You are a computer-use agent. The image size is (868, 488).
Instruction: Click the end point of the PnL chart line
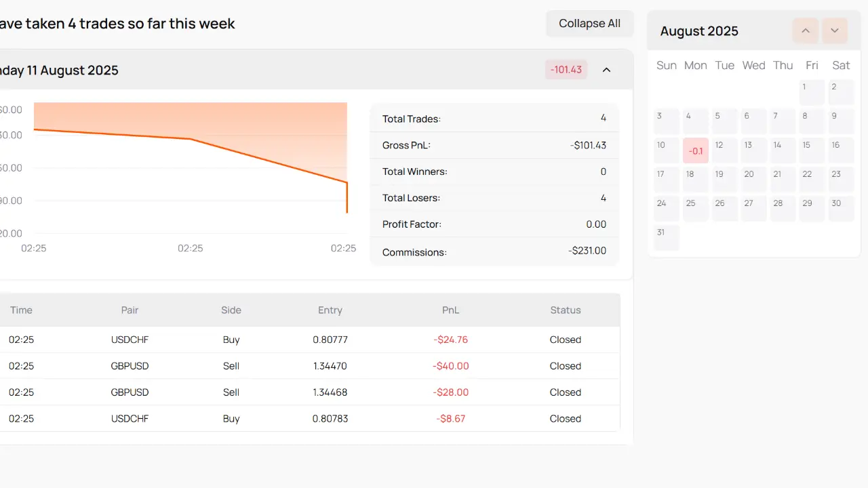tap(347, 213)
